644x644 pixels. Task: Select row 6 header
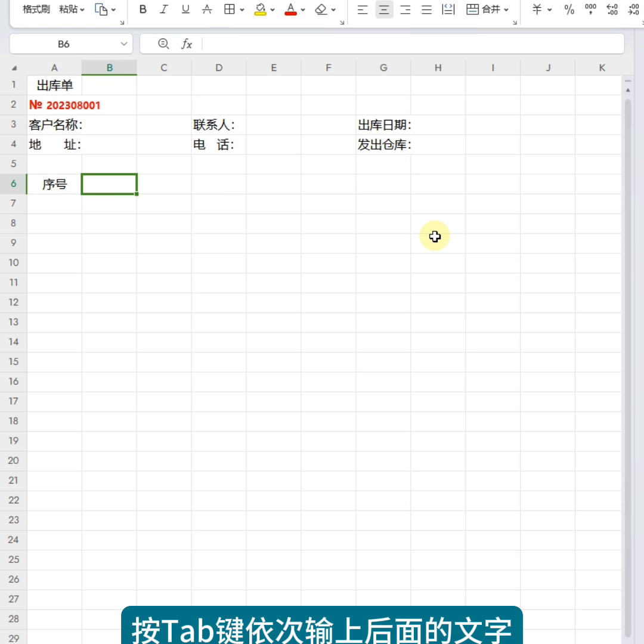13,184
